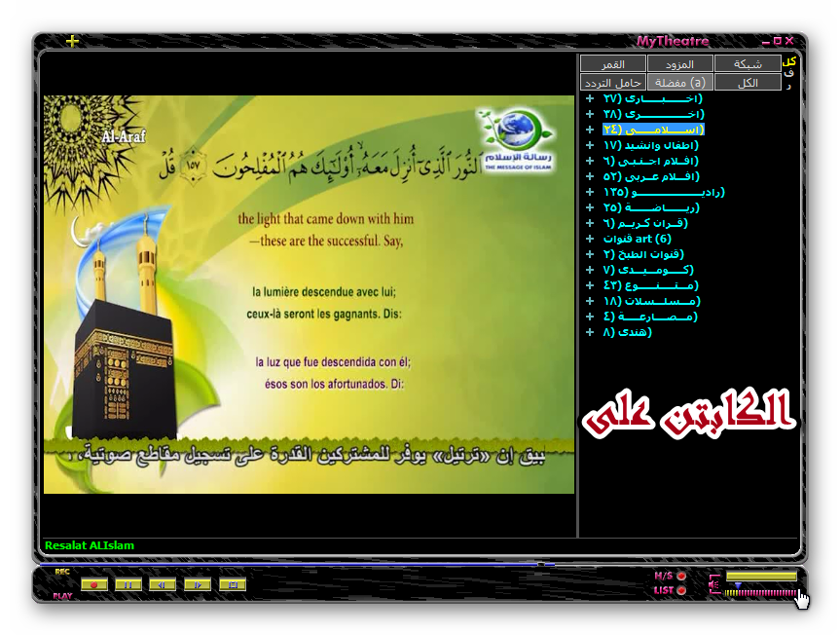Screen dimensions: 840x635
Task: Expand the رياضة (25) channel group
Action: pyautogui.click(x=590, y=207)
